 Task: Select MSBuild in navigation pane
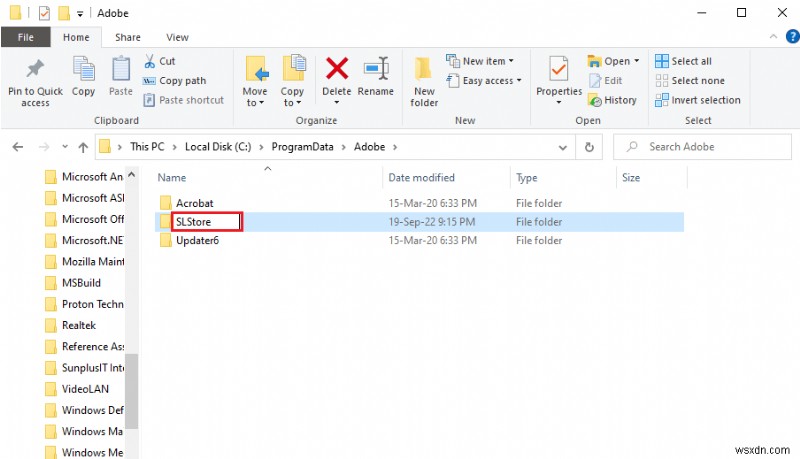click(x=73, y=283)
